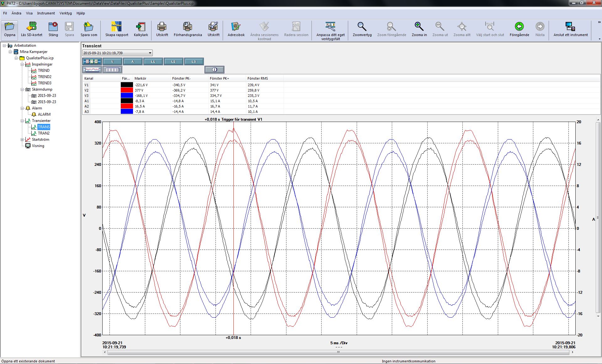602x364 pixels.
Task: Toggle the V voltage channel button
Action: click(x=112, y=61)
